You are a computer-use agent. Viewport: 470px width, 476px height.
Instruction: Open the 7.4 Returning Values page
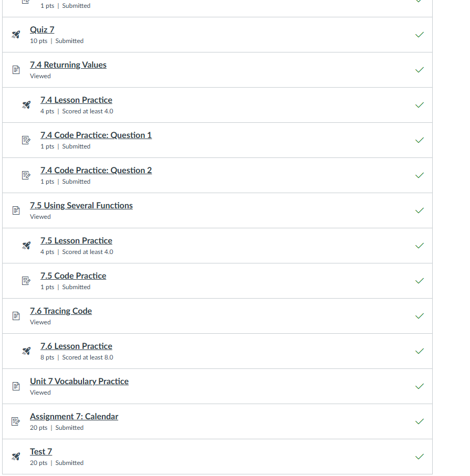point(68,65)
